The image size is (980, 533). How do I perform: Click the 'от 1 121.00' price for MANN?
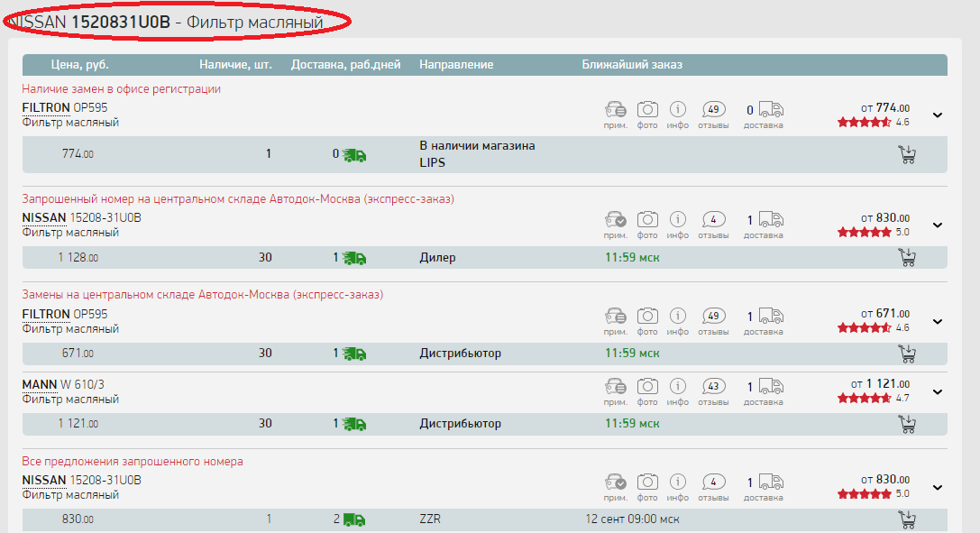(880, 383)
